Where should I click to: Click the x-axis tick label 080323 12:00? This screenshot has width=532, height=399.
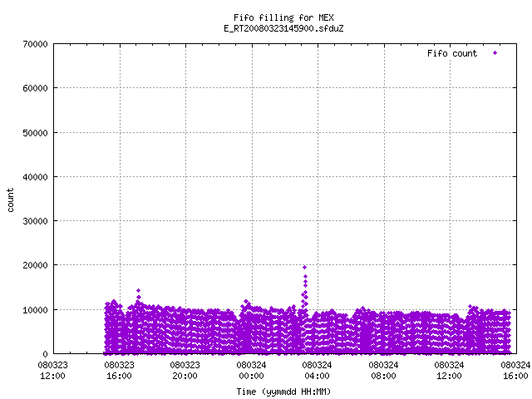tap(52, 371)
